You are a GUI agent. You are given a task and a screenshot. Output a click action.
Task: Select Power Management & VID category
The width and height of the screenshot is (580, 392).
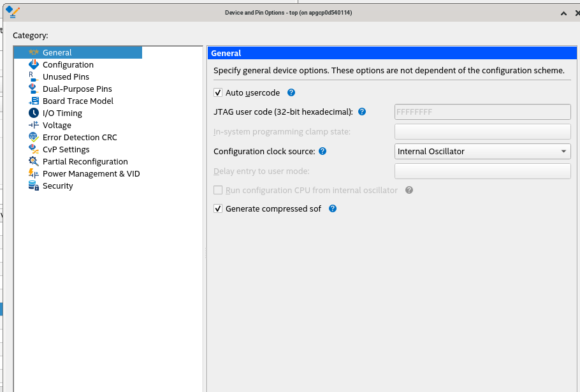pos(91,173)
